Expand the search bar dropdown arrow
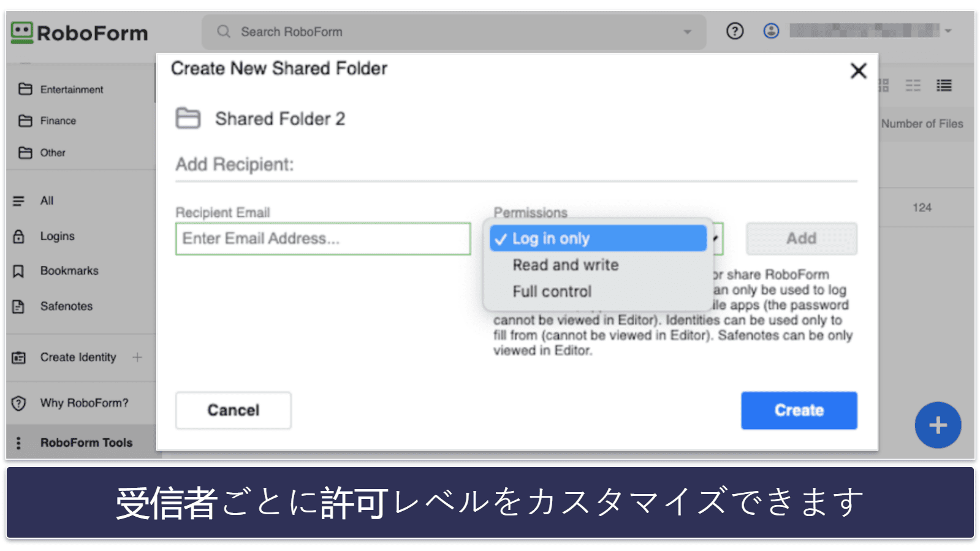 coord(688,32)
